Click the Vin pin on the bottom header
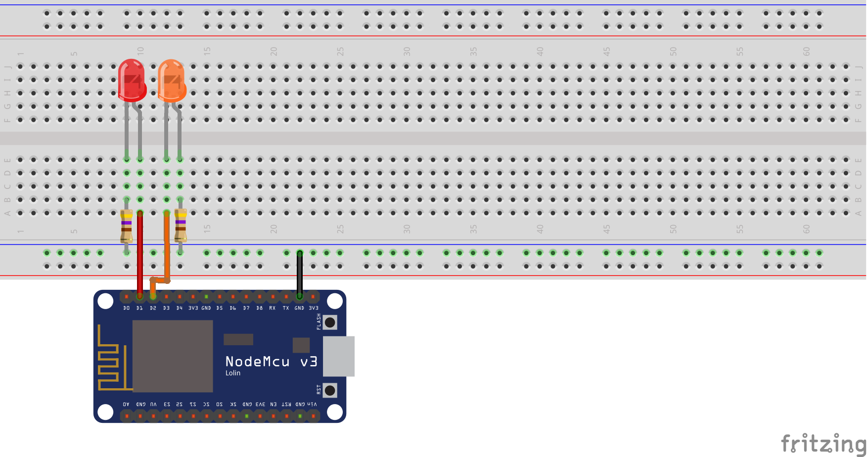Viewport: 868px width, 457px height. click(313, 416)
